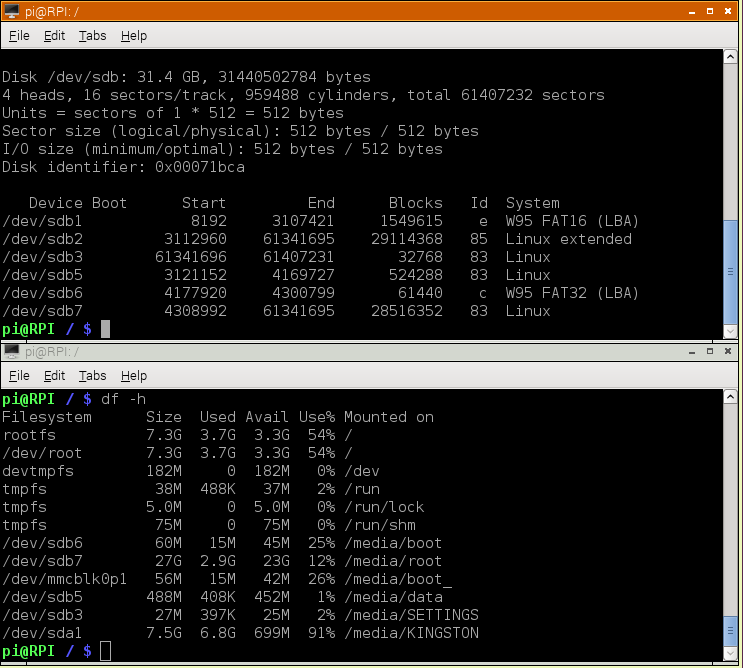Click scroll-down arrow in bottom terminal scrollbar

[x=732, y=652]
